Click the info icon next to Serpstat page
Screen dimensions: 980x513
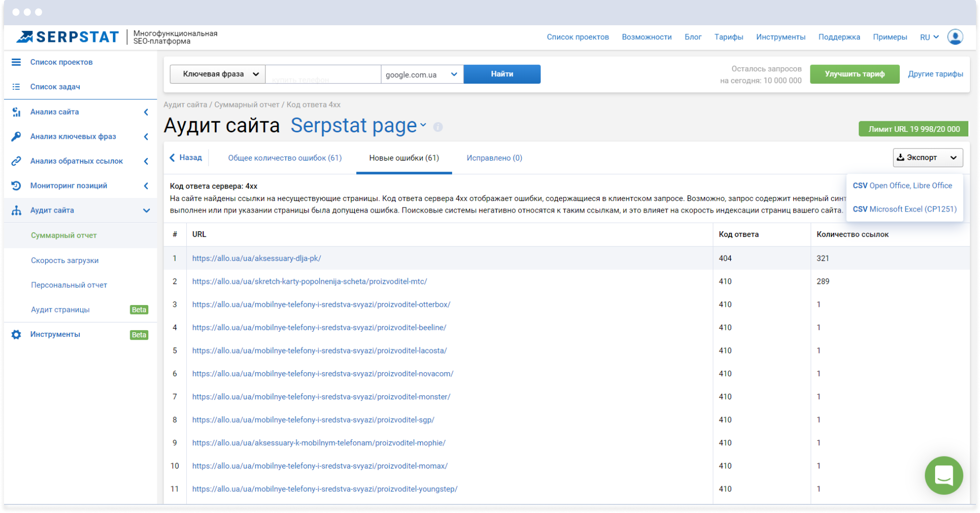tap(438, 127)
